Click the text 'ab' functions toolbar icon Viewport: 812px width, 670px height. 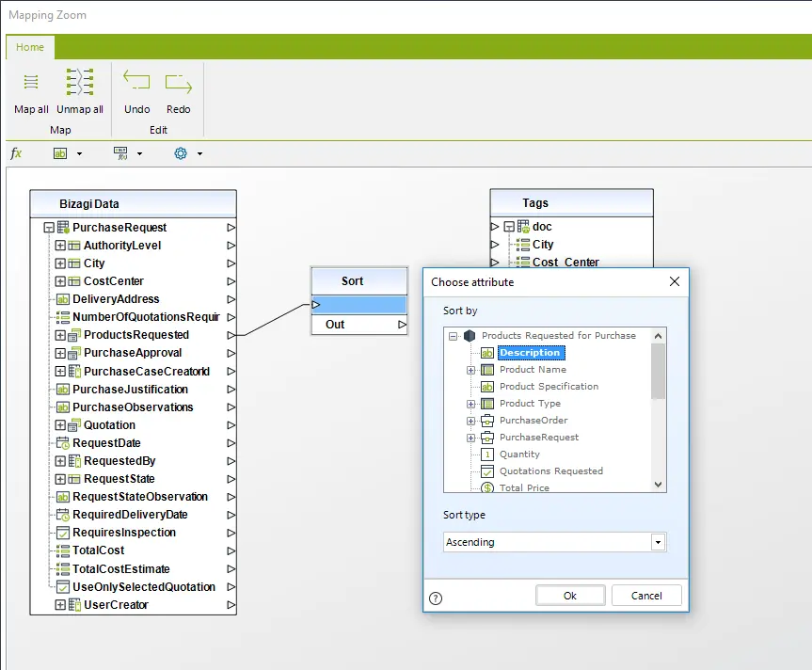click(x=60, y=153)
